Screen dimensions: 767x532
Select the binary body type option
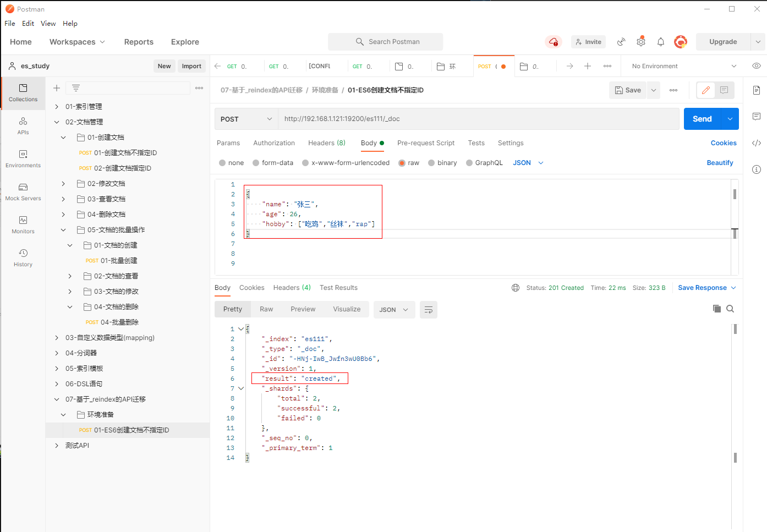pyautogui.click(x=431, y=163)
